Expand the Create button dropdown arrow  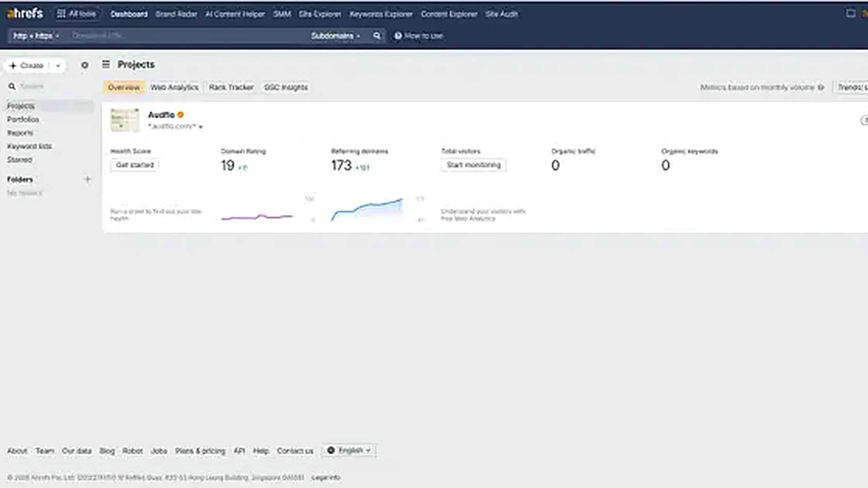pos(58,66)
